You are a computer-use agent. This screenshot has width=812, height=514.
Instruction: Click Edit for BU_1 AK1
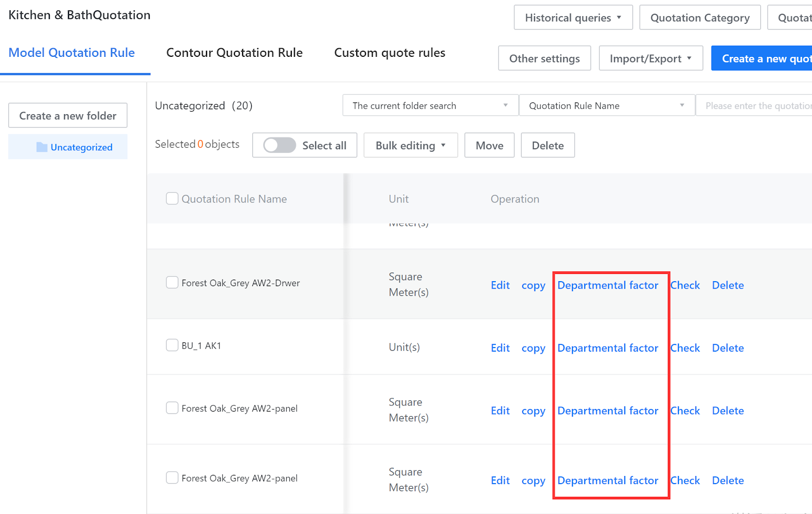coord(500,348)
